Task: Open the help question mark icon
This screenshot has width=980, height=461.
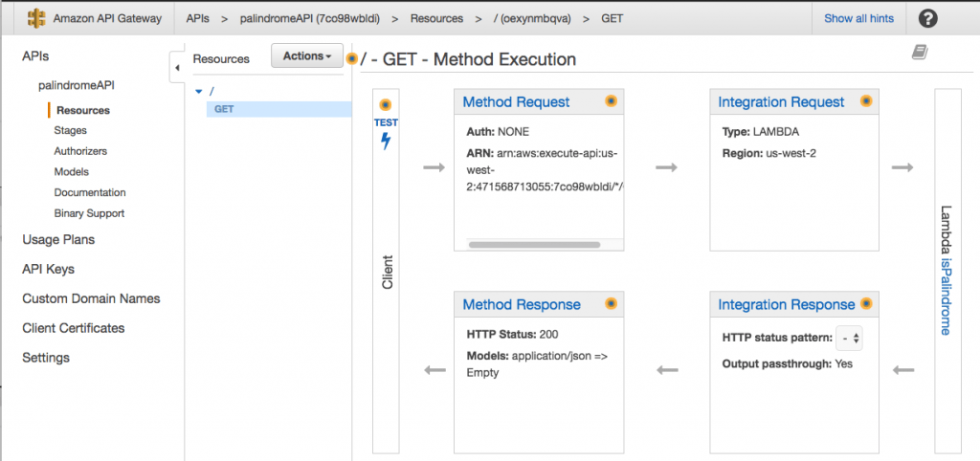Action: tap(927, 18)
